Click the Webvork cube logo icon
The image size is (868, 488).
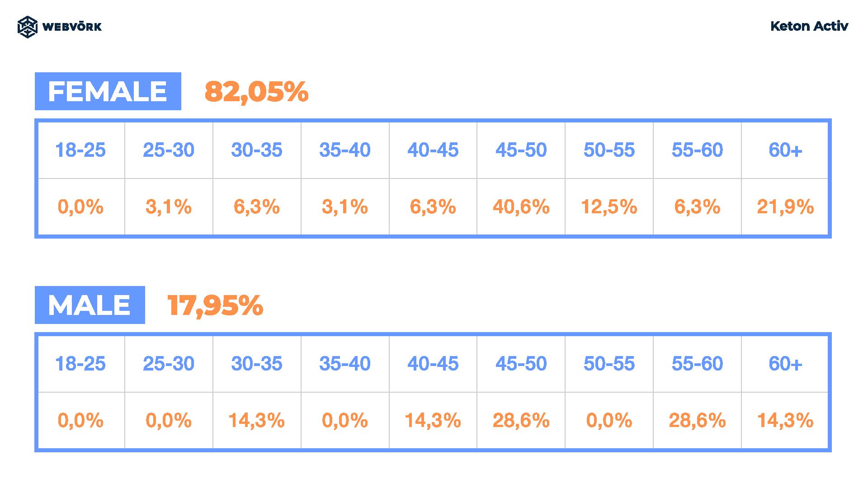point(27,27)
